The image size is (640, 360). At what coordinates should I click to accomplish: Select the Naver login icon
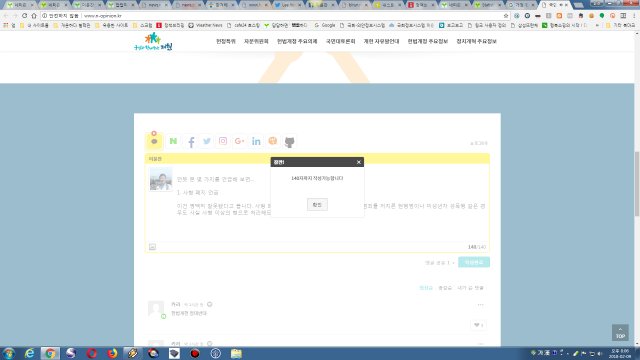[x=173, y=141]
